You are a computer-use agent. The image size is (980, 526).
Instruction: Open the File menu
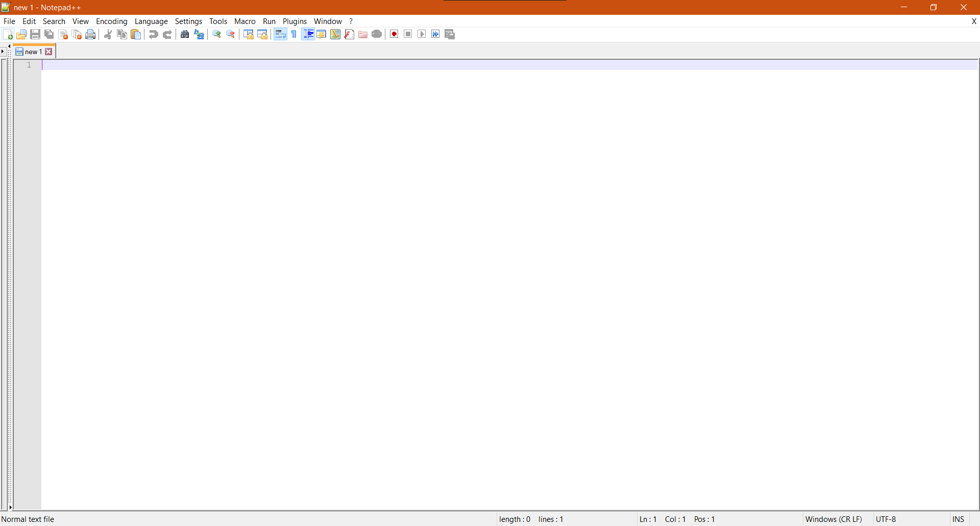click(9, 21)
